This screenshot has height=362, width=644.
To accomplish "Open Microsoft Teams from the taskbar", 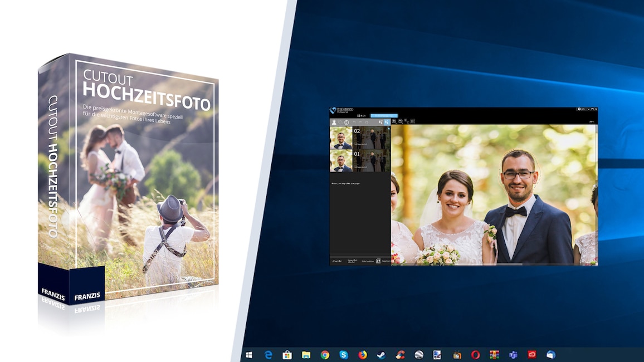I will tap(513, 355).
